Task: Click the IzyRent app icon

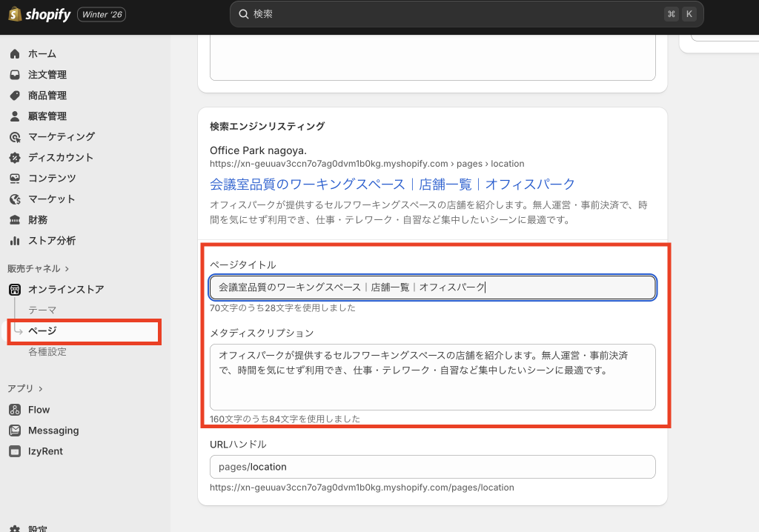Action: pos(14,451)
